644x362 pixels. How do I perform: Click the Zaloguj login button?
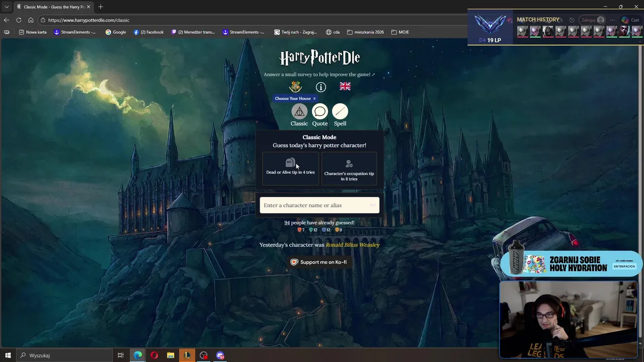[x=592, y=20]
